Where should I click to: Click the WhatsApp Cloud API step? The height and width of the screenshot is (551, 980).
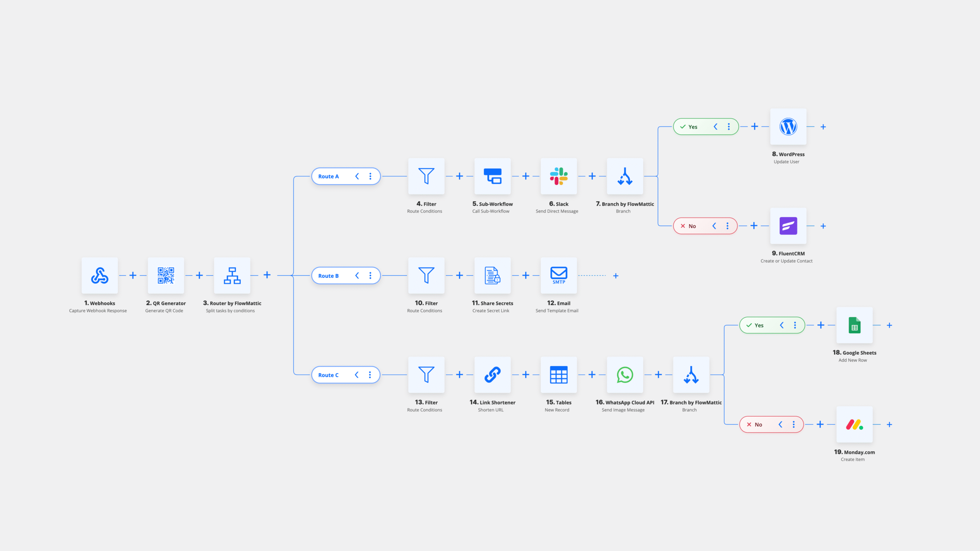pyautogui.click(x=625, y=375)
